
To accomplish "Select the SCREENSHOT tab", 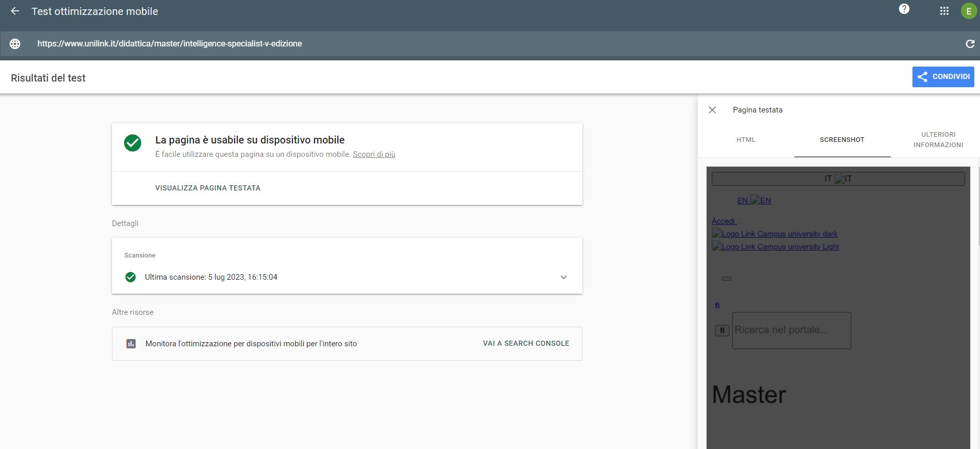I will (x=842, y=140).
